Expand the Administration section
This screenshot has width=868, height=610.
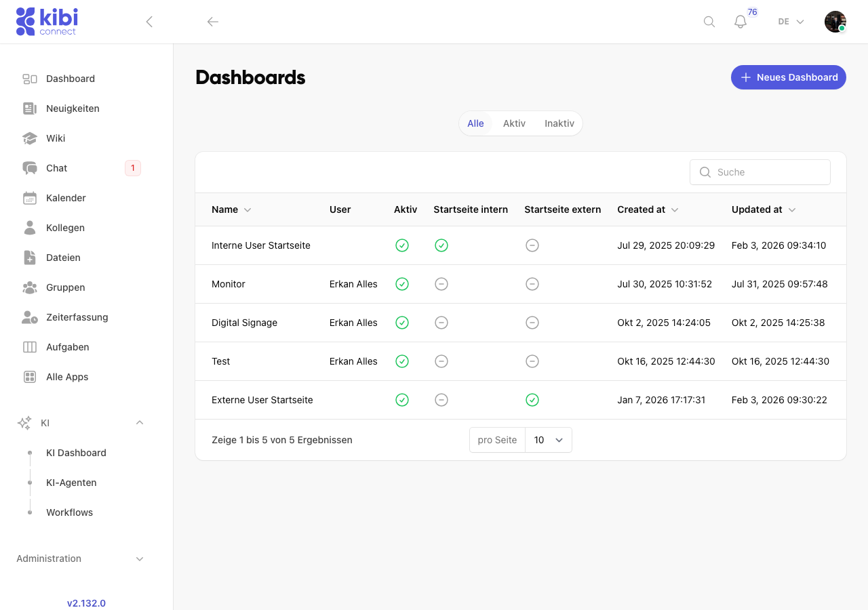click(139, 558)
